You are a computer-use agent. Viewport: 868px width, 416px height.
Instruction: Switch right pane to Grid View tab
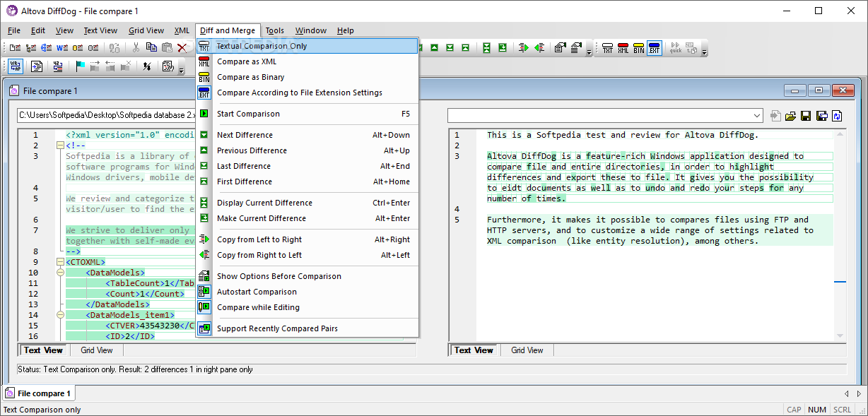(527, 350)
